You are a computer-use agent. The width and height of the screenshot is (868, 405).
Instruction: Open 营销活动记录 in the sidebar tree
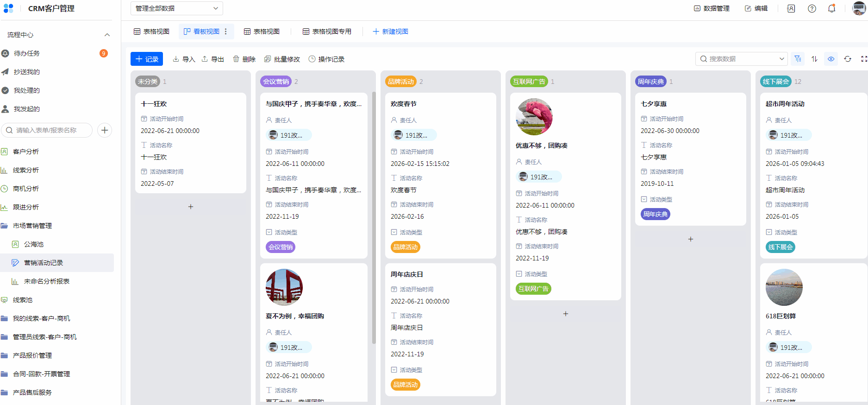tap(44, 263)
